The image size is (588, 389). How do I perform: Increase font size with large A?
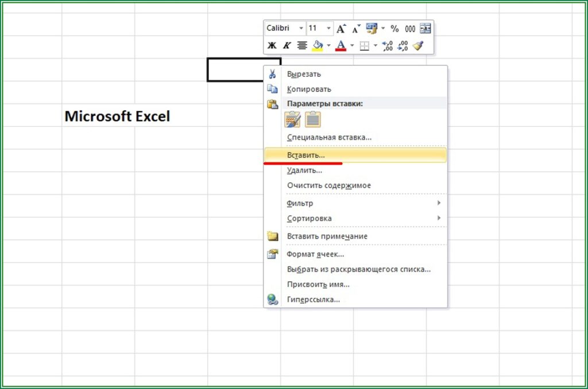[x=341, y=29]
